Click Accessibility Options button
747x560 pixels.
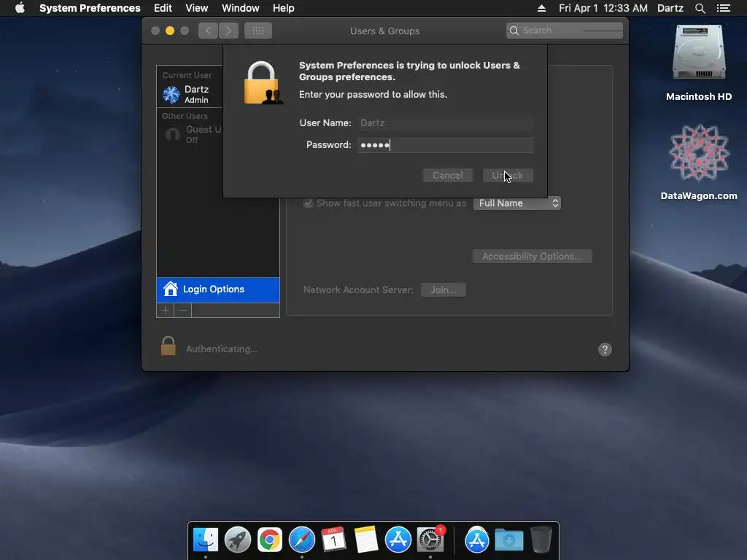[x=532, y=256]
